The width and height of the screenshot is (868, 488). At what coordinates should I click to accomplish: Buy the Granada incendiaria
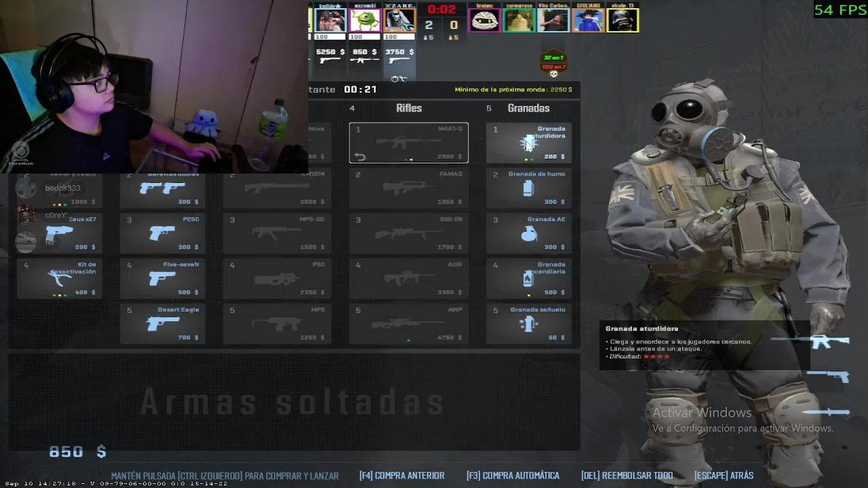[529, 279]
